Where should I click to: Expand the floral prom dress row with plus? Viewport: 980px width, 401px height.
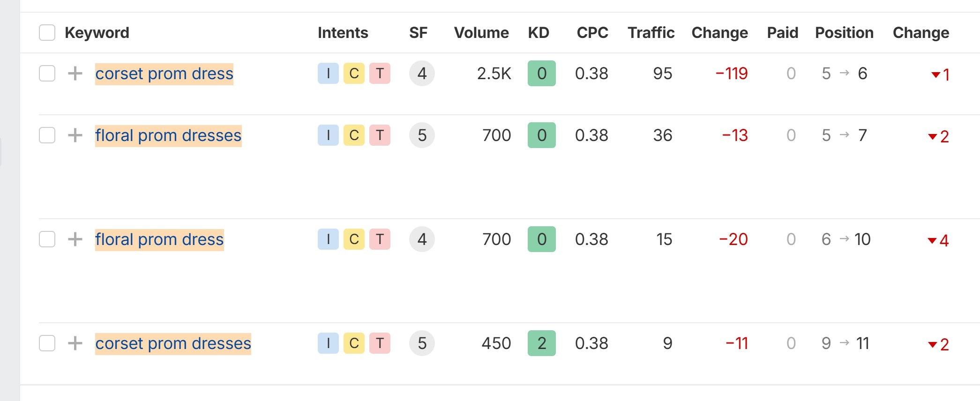75,239
